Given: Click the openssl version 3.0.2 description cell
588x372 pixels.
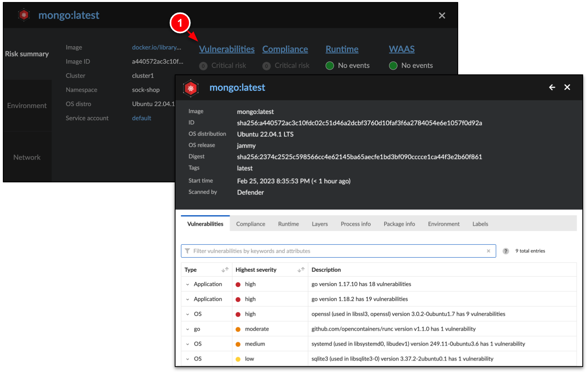Looking at the screenshot, I should [408, 314].
